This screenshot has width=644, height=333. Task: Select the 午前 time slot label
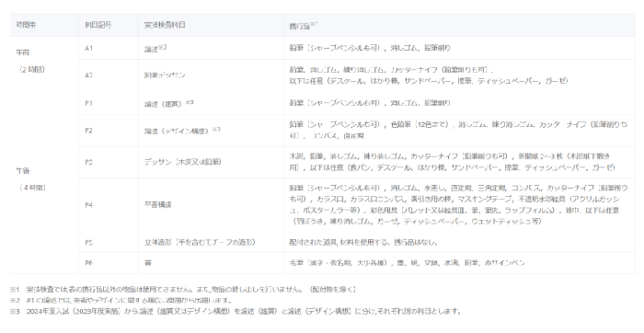23,52
